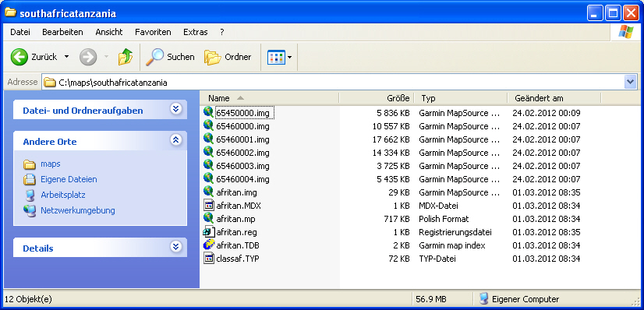Click icon of afritan.mp file
Image resolution: width=644 pixels, height=310 pixels.
209,219
